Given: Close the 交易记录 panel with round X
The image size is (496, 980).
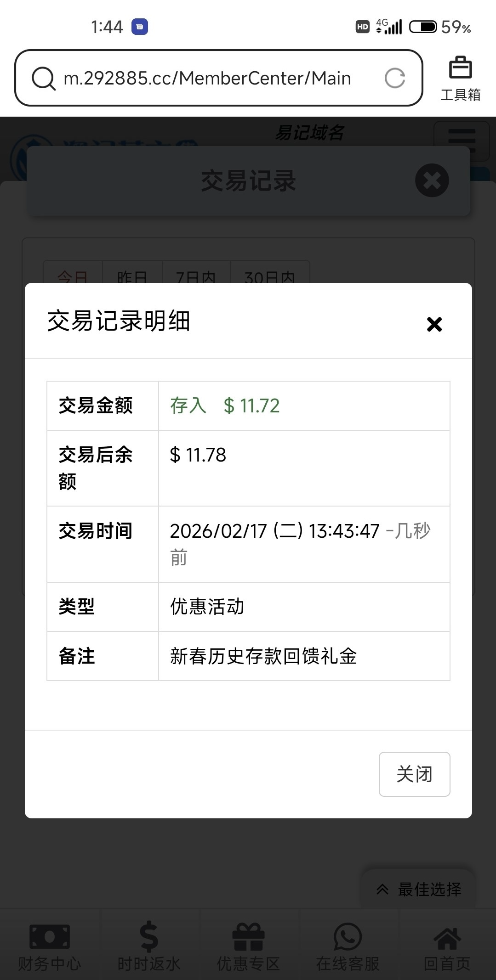Looking at the screenshot, I should click(432, 180).
